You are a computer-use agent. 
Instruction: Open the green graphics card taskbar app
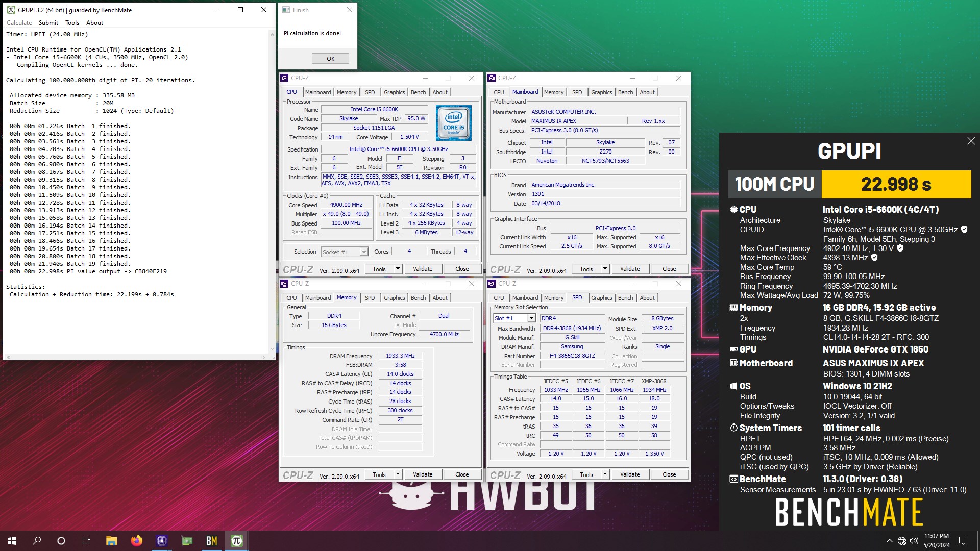pyautogui.click(x=187, y=541)
